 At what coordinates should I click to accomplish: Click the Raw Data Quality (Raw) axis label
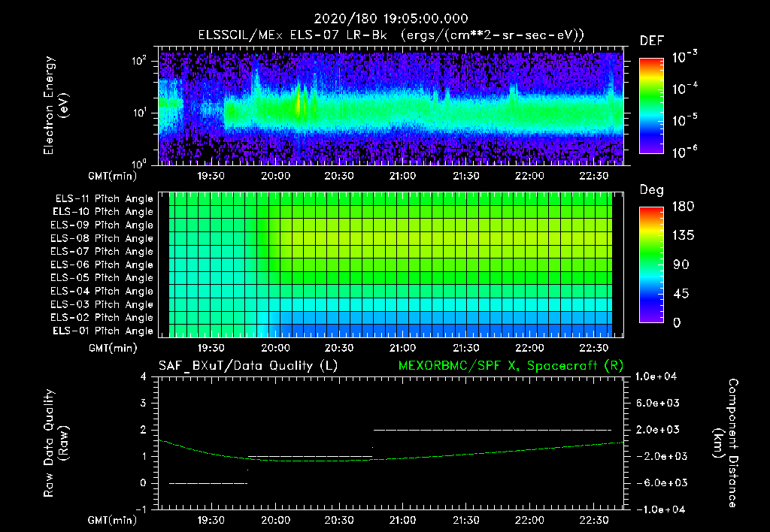tap(56, 443)
